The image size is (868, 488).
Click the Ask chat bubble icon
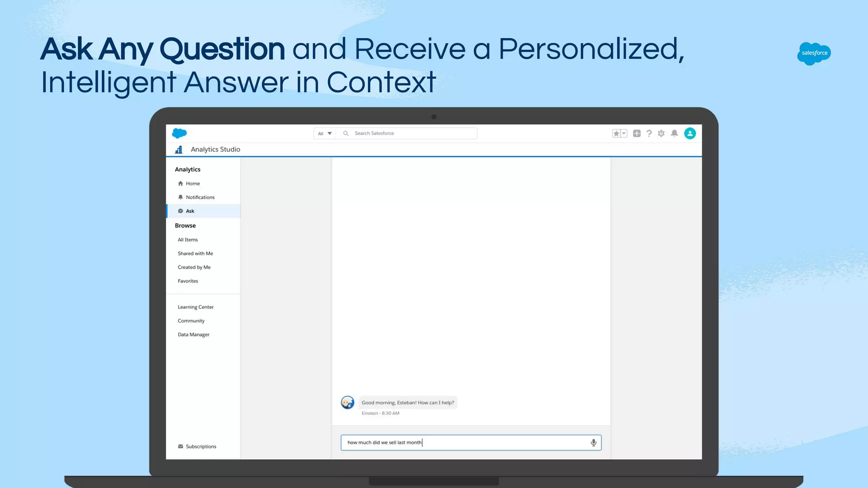point(181,211)
